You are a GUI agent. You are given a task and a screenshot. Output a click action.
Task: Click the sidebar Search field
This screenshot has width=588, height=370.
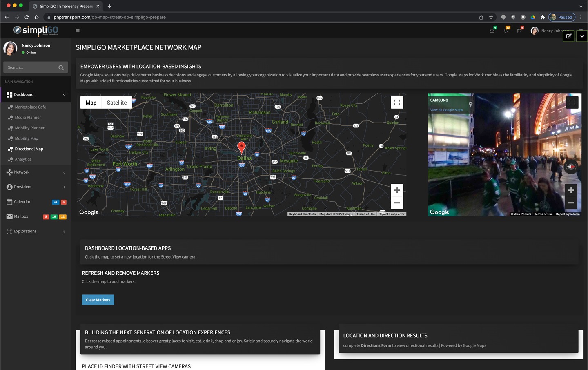pos(32,67)
